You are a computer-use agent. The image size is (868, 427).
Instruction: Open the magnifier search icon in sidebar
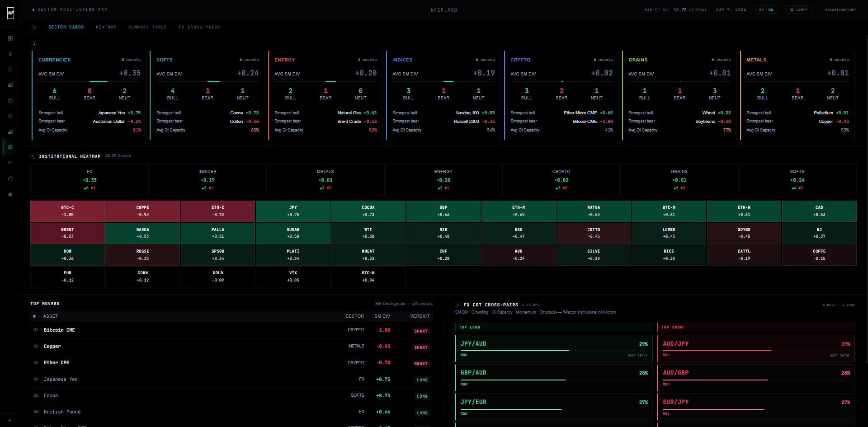(x=10, y=116)
